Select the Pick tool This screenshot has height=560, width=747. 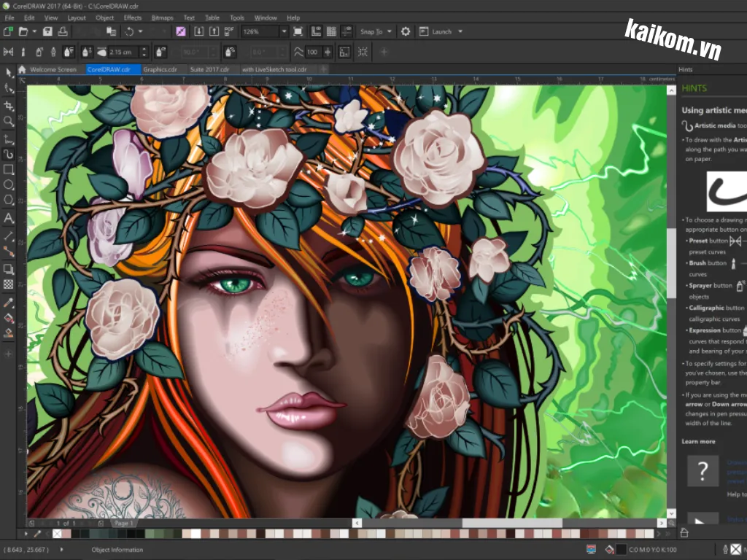point(9,73)
